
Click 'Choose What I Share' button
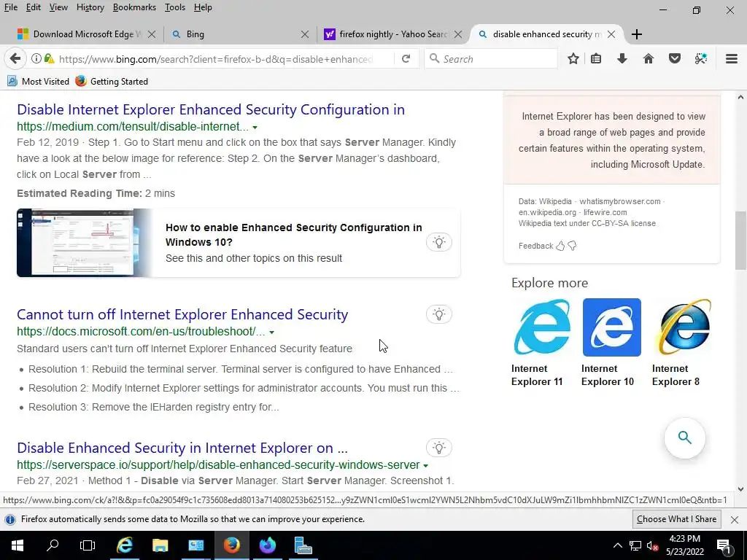[x=676, y=519]
